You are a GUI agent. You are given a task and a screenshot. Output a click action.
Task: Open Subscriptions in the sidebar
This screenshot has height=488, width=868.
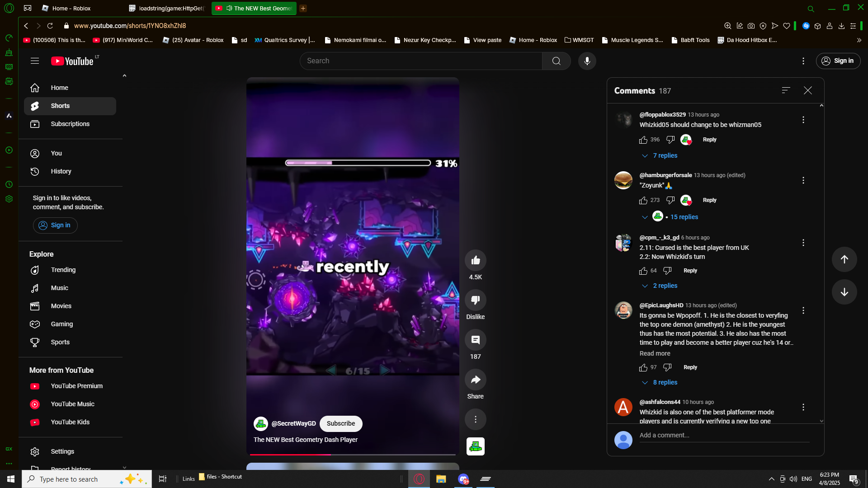tap(70, 124)
